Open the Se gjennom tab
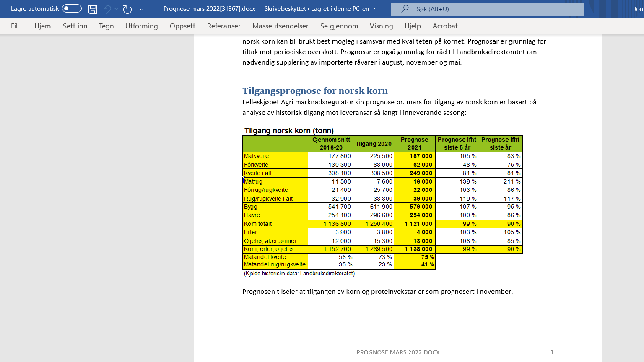The image size is (644, 362). pos(339,26)
